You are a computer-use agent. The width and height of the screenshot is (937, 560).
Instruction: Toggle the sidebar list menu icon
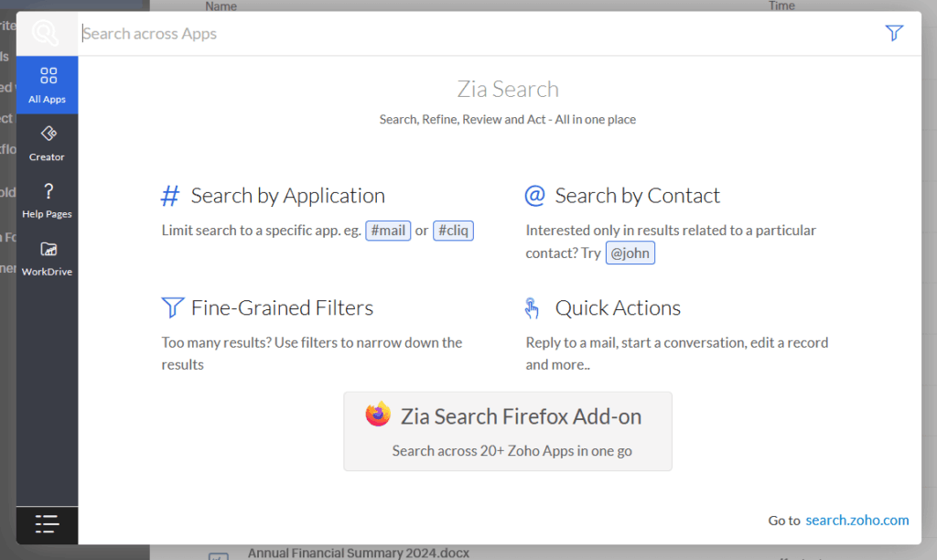click(x=48, y=524)
